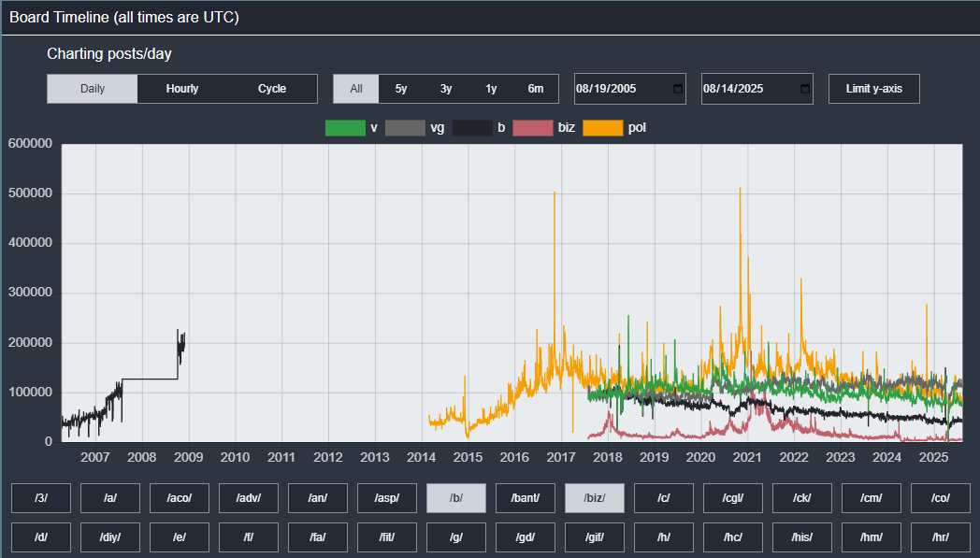Select the Daily charting mode
This screenshot has height=558, width=980.
click(x=93, y=89)
